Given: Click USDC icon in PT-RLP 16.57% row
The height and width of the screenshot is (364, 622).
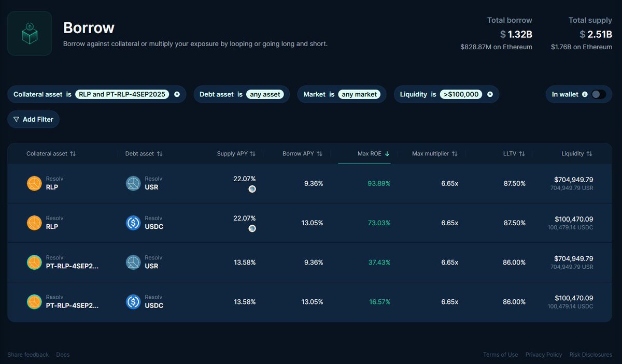Looking at the screenshot, I should tap(133, 301).
